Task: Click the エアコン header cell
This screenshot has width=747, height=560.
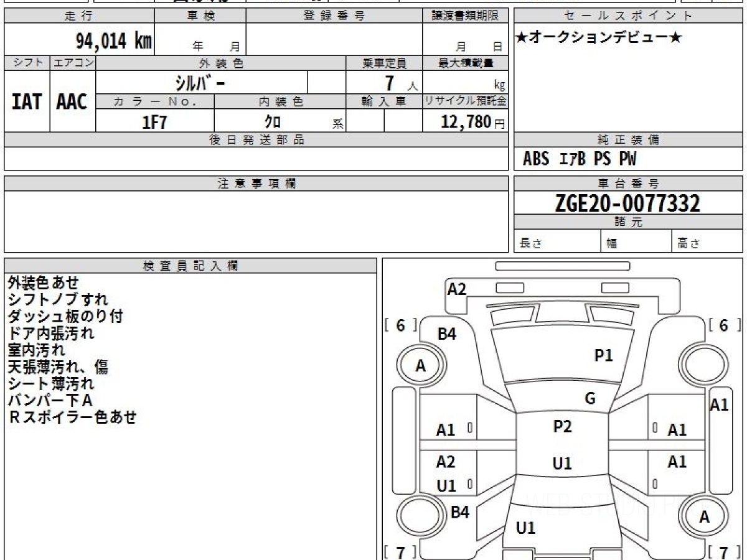Action: tap(73, 63)
